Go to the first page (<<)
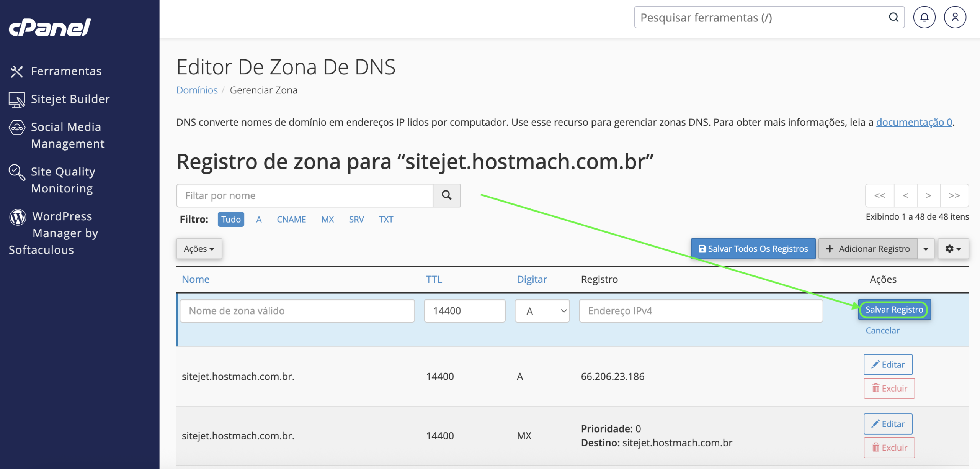This screenshot has height=469, width=980. [880, 195]
